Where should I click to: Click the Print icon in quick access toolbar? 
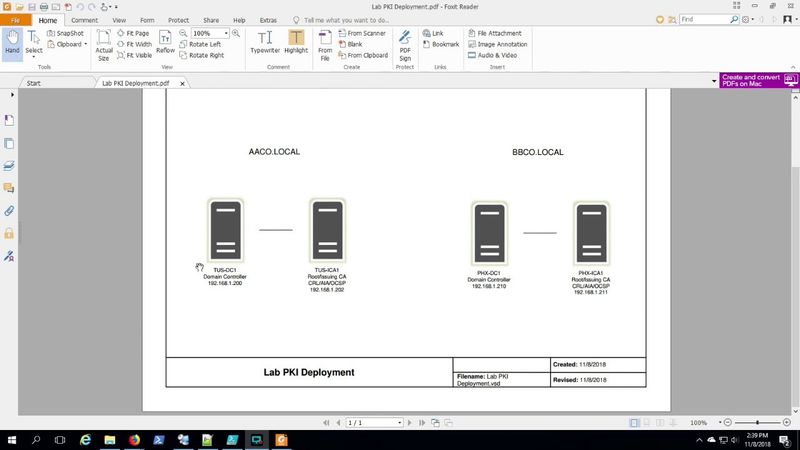coord(44,7)
